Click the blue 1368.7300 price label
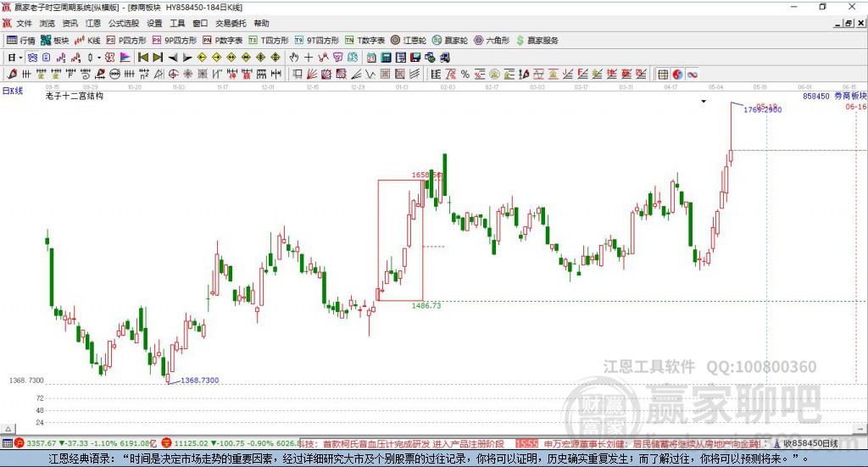The width and height of the screenshot is (868, 467). coord(200,381)
